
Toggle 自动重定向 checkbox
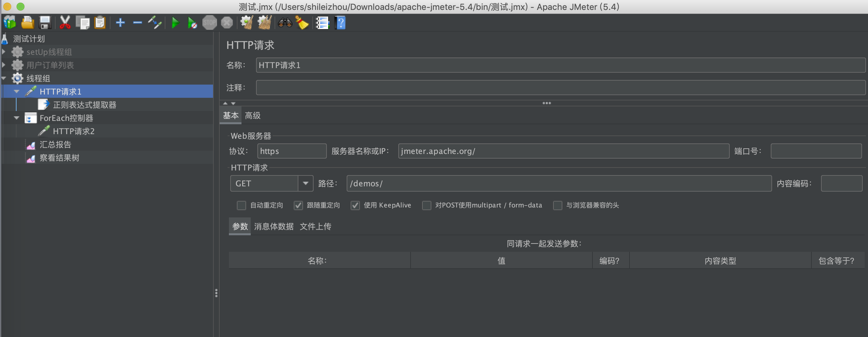(241, 205)
